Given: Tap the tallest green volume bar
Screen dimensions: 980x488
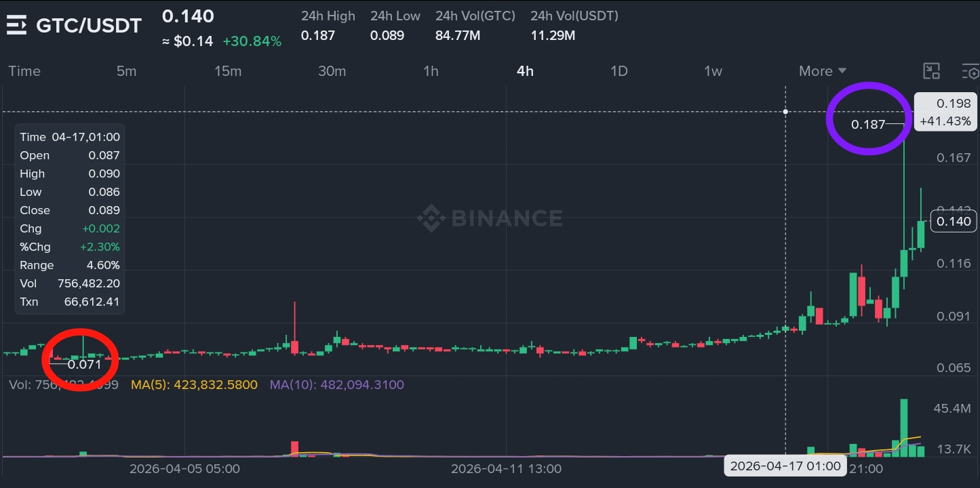Looking at the screenshot, I should click(x=904, y=428).
